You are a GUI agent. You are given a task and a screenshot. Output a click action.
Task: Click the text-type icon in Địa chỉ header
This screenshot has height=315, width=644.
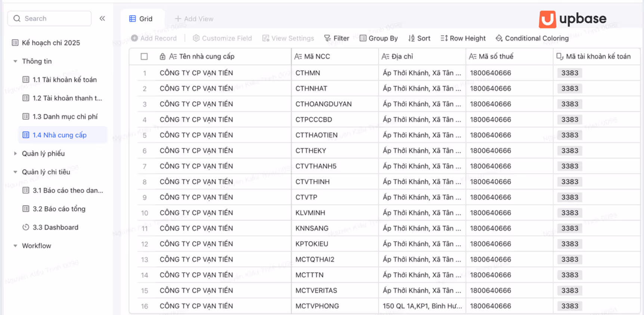point(386,56)
